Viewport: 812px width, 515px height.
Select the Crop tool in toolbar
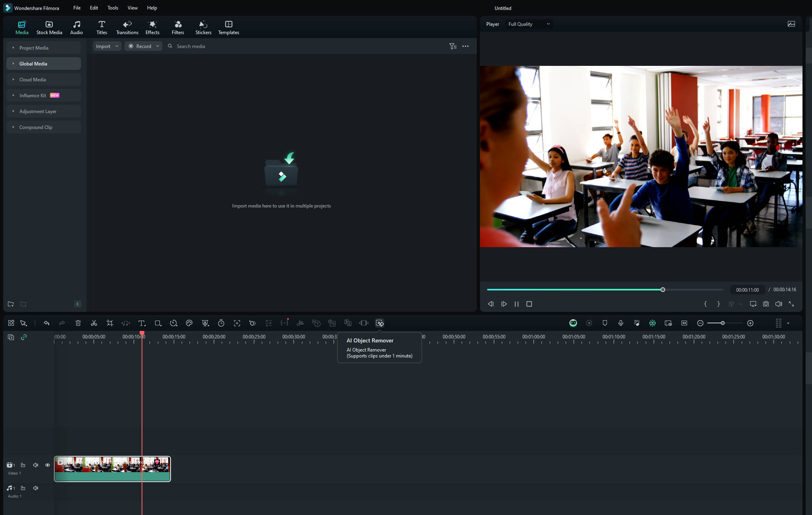109,323
